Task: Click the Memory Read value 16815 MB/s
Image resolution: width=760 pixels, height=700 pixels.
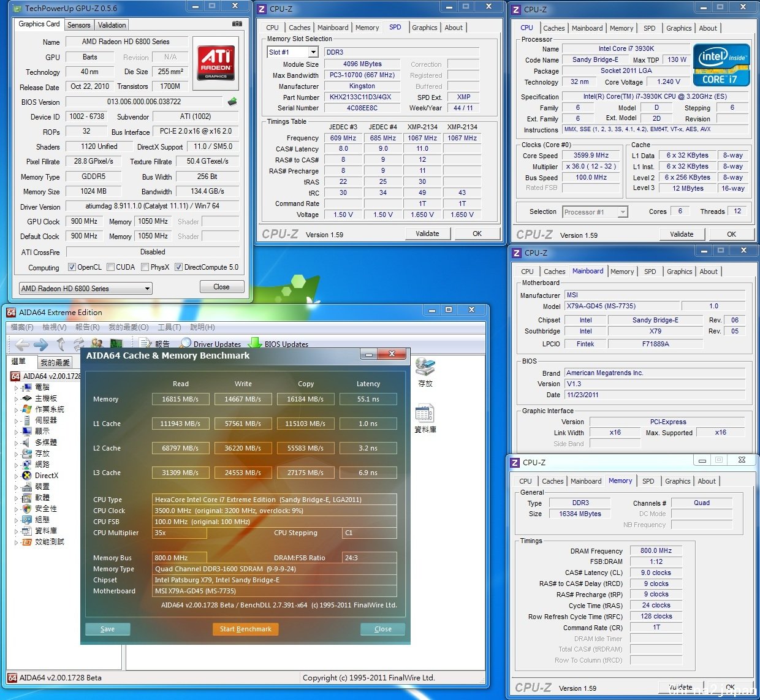Action: (x=180, y=399)
